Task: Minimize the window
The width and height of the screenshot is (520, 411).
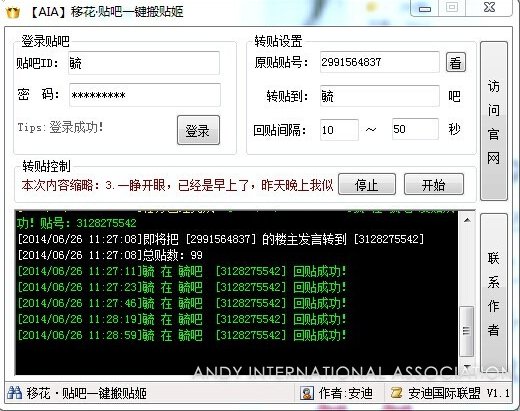Action: (x=425, y=8)
